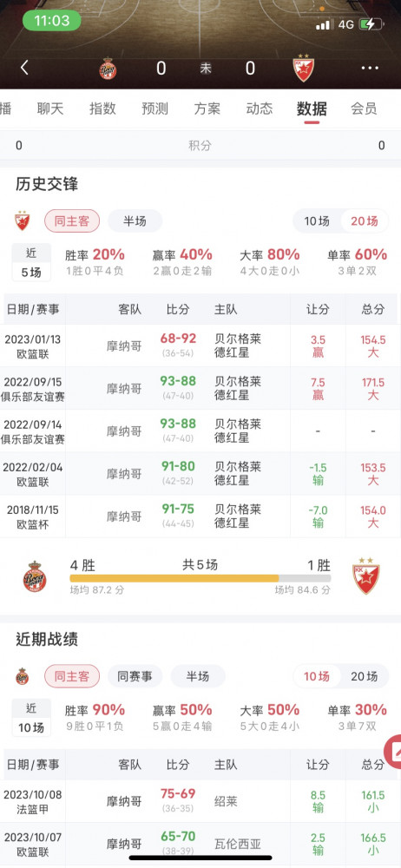
Task: Select 20场 in 近期战绩 section
Action: pyautogui.click(x=365, y=676)
